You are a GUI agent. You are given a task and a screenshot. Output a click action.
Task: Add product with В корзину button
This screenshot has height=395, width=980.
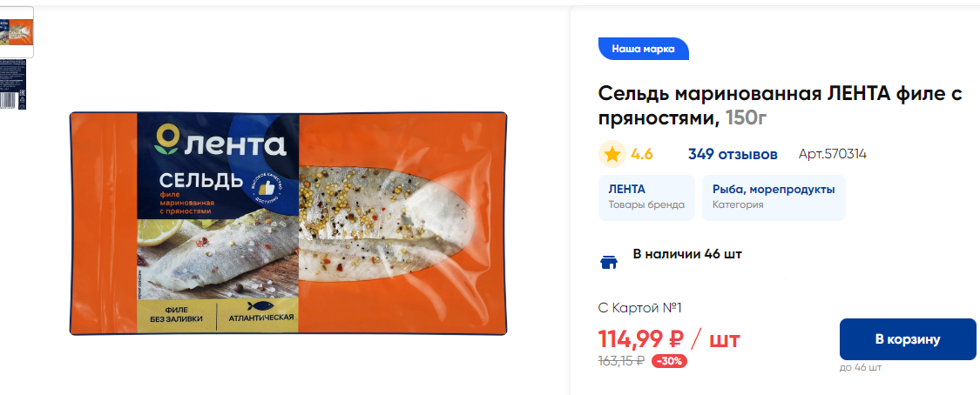pyautogui.click(x=908, y=339)
